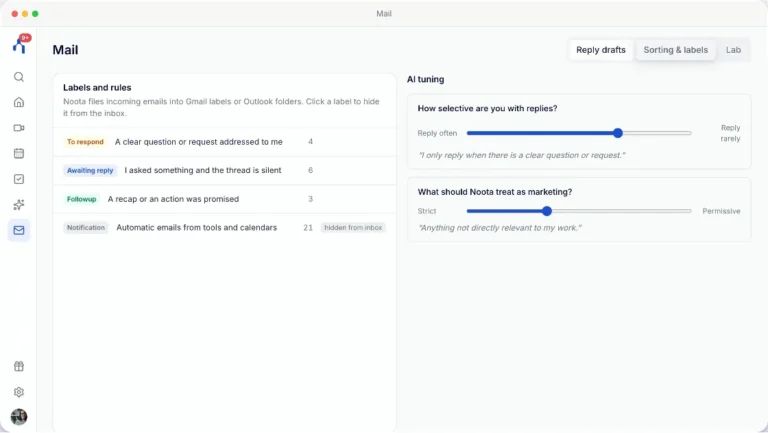The image size is (768, 433).
Task: Click the Awaiting reply label
Action: point(90,170)
